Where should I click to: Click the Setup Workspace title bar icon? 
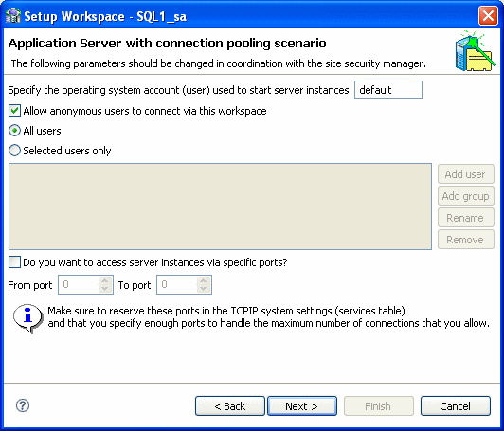pyautogui.click(x=13, y=16)
